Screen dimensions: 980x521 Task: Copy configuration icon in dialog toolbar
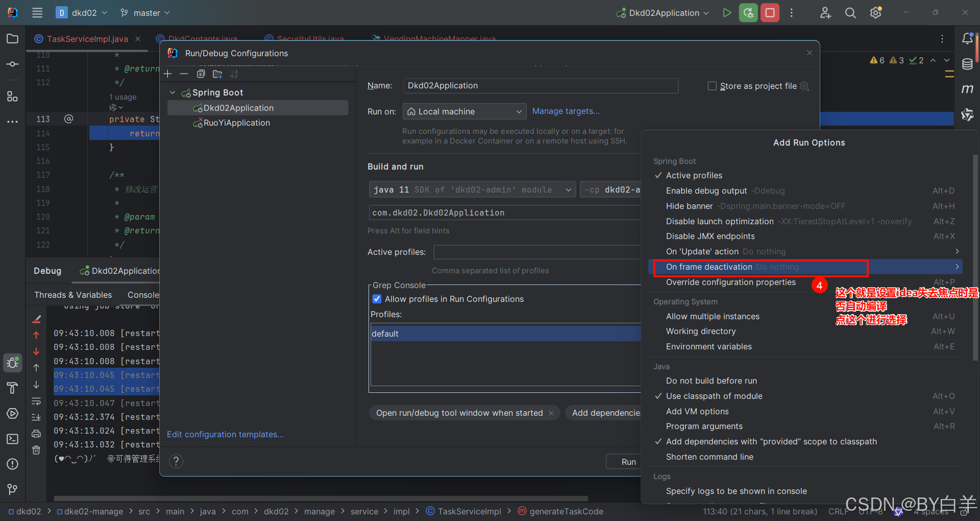coord(201,74)
